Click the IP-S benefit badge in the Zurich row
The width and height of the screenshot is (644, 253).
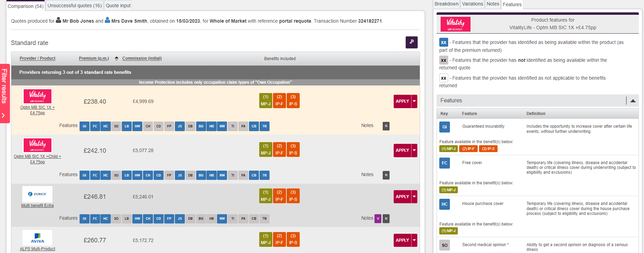(x=293, y=196)
